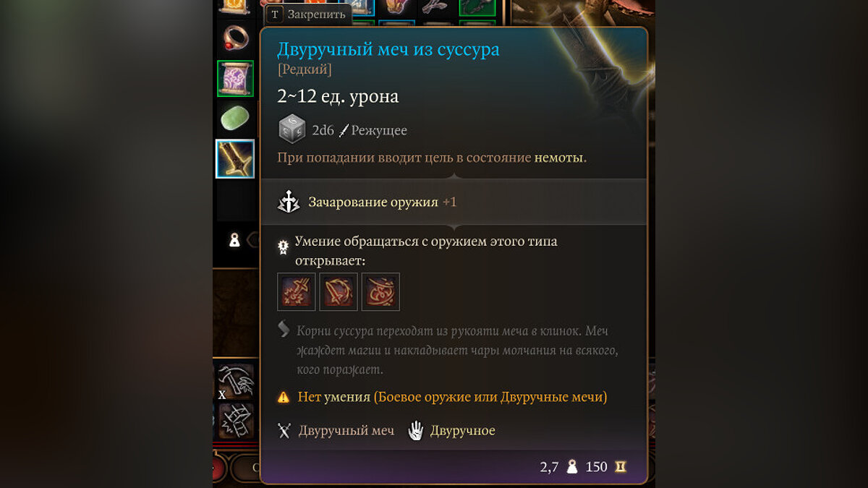The image size is (868, 488).
Task: Open the second unlocked weapon action icon
Action: tap(339, 292)
